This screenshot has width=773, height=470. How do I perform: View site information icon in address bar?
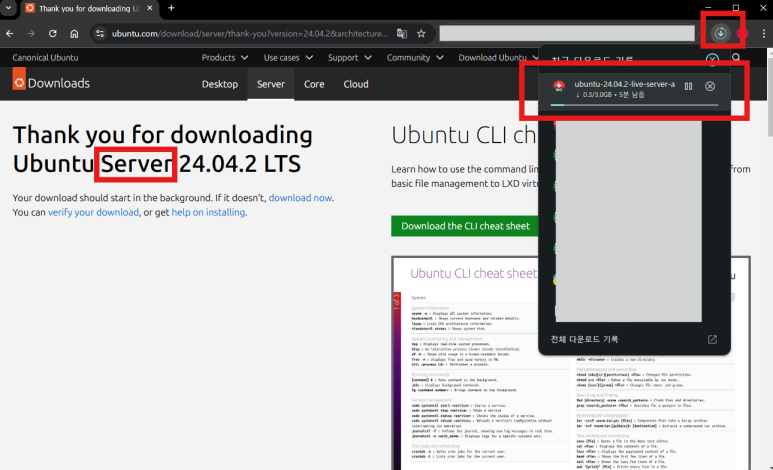[100, 34]
